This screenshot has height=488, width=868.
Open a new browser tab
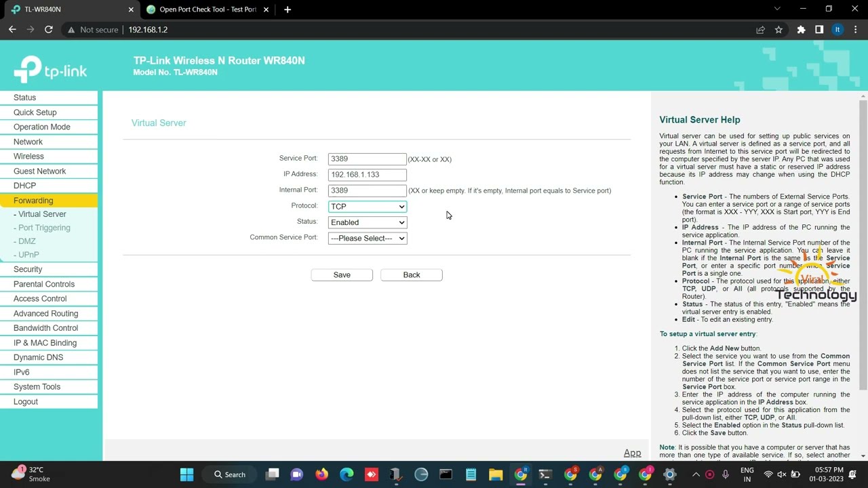288,9
